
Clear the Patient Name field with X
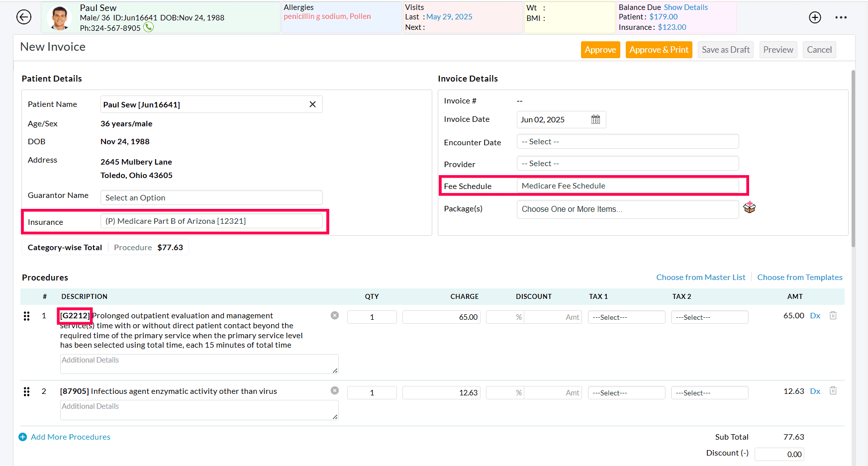pos(312,104)
